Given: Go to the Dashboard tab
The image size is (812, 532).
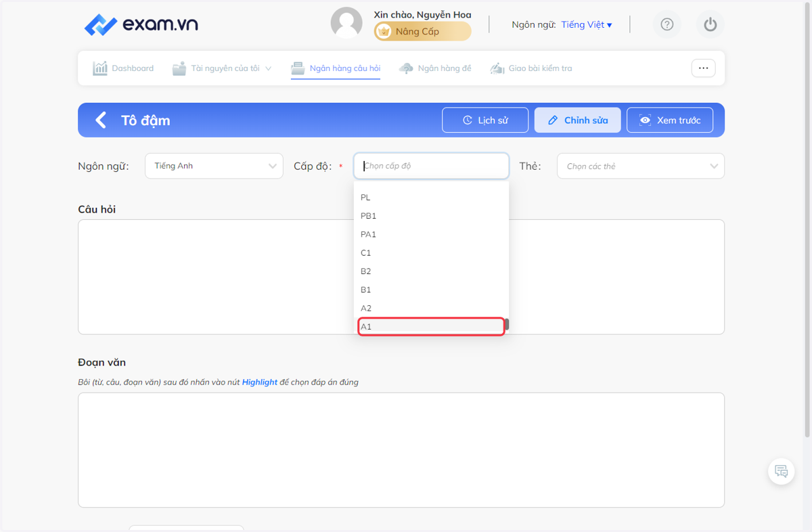Looking at the screenshot, I should [123, 68].
